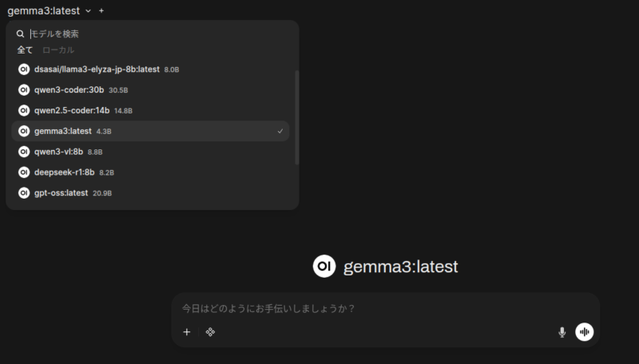Collapse the gemma3:latest model selector chevron

coord(88,11)
